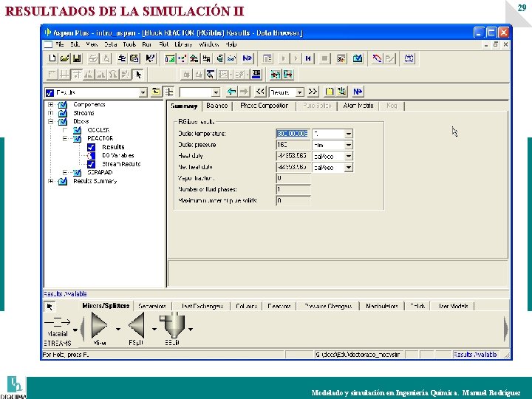Switch to the Atom Matrix tab
This screenshot has width=532, height=399.
point(358,106)
